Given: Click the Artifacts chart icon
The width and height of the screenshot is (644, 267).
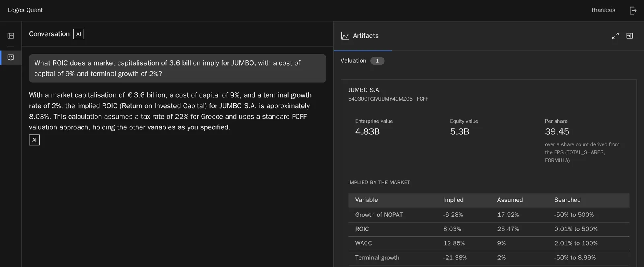Looking at the screenshot, I should click(x=345, y=36).
